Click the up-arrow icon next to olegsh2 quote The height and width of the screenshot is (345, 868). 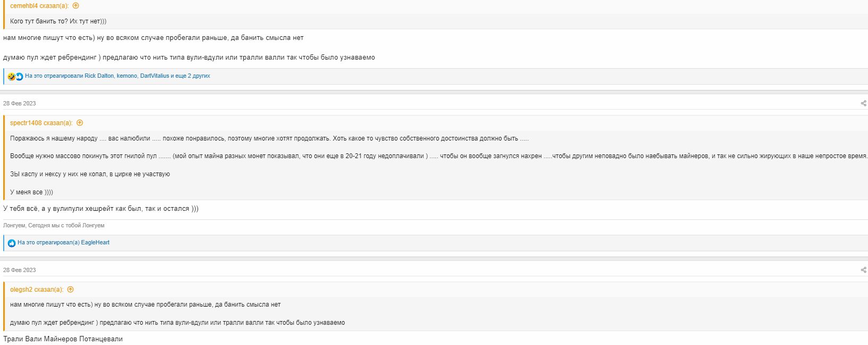70,290
